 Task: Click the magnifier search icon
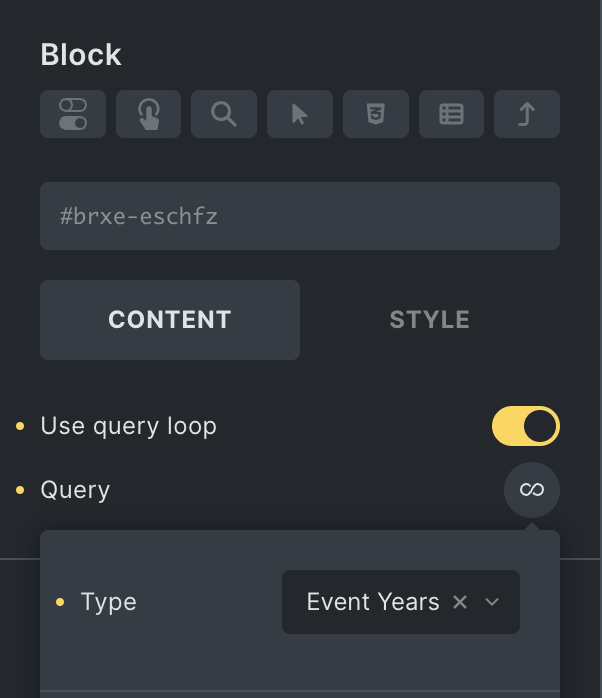pos(224,114)
